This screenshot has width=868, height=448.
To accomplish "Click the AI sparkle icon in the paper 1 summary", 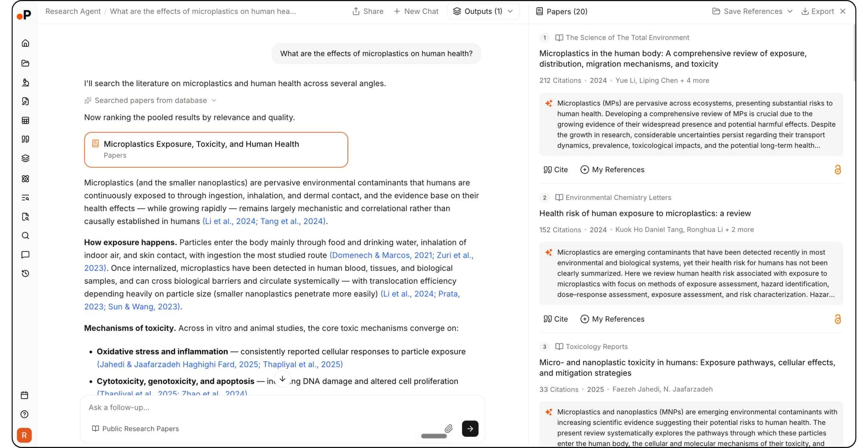I will [549, 103].
